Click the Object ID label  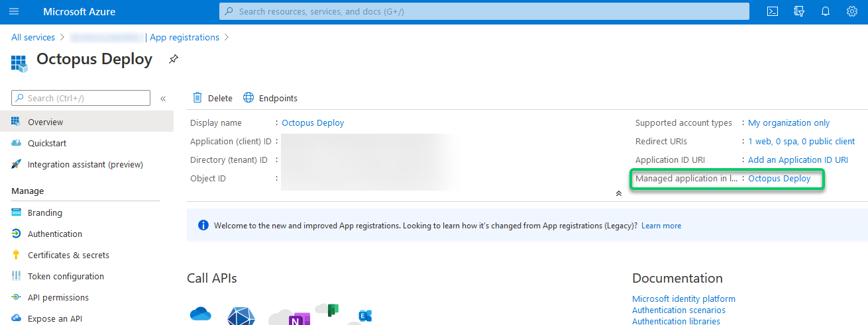(x=208, y=178)
